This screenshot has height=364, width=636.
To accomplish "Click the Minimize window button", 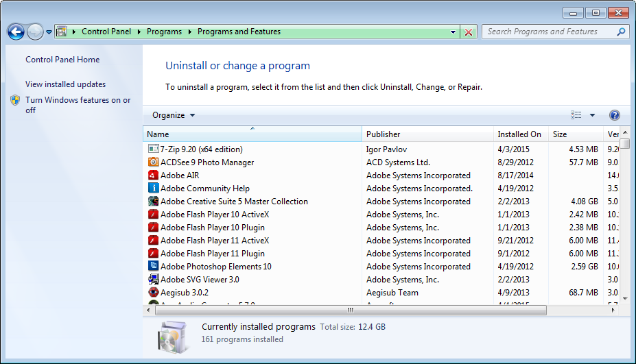I will pyautogui.click(x=573, y=13).
